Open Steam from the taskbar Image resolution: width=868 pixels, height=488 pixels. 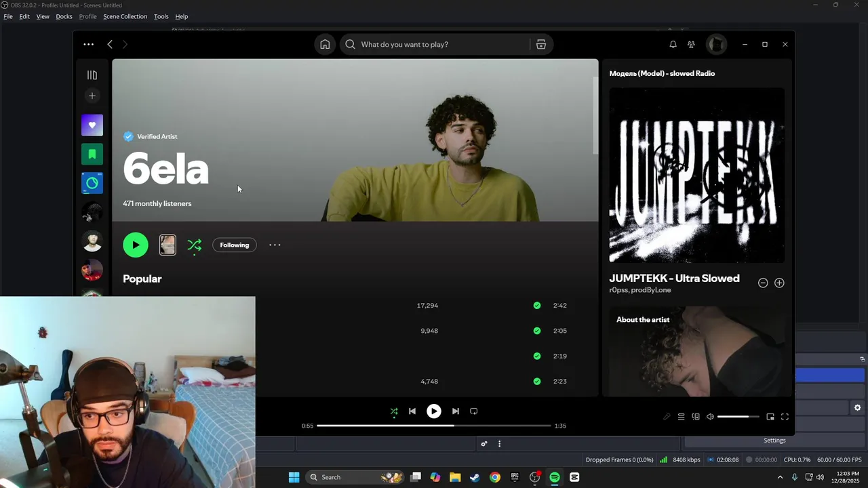click(x=475, y=477)
